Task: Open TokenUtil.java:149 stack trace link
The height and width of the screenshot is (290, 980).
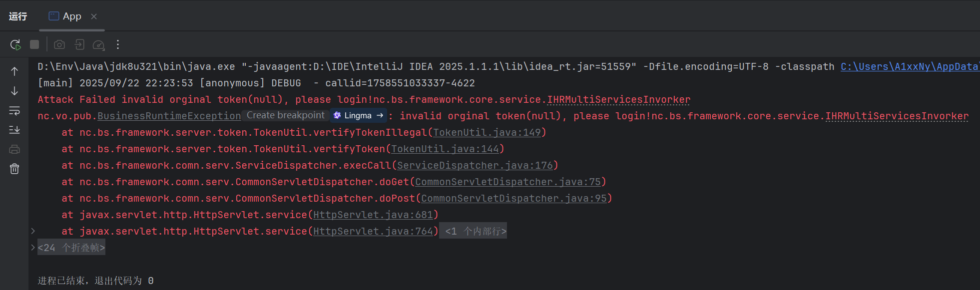Action: tap(487, 132)
